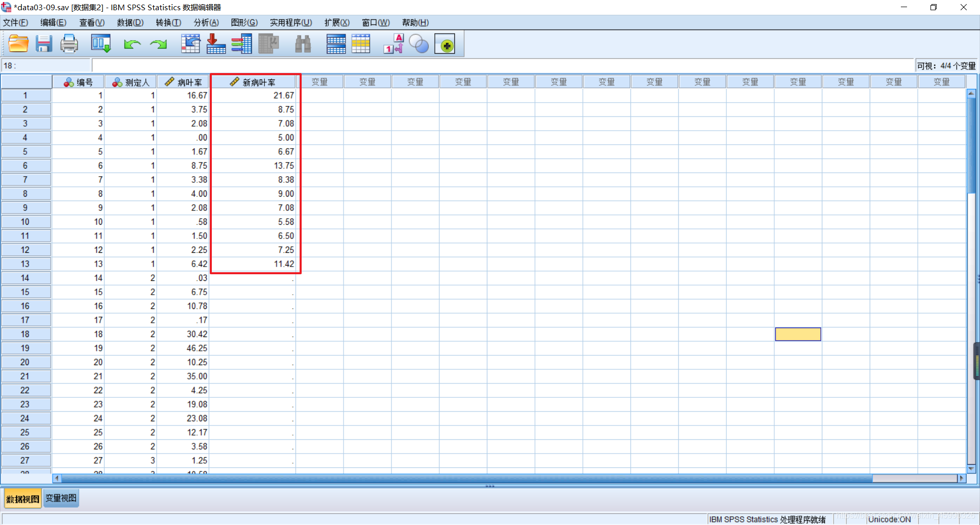Open the Variables info icon

[242, 44]
